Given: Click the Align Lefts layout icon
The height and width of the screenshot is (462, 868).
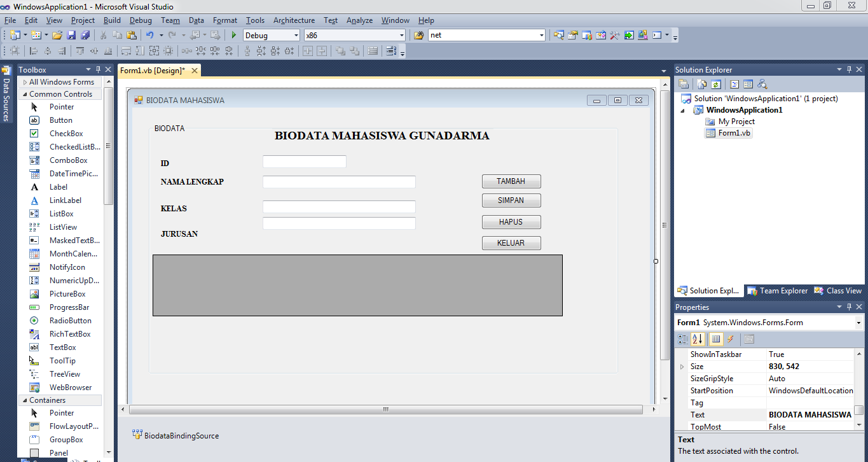Looking at the screenshot, I should 34,51.
